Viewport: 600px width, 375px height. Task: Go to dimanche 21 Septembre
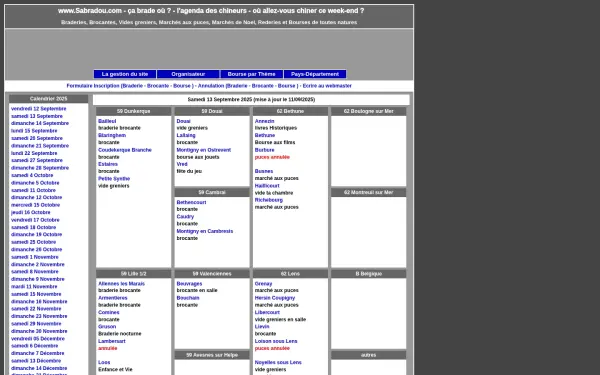[x=40, y=146]
